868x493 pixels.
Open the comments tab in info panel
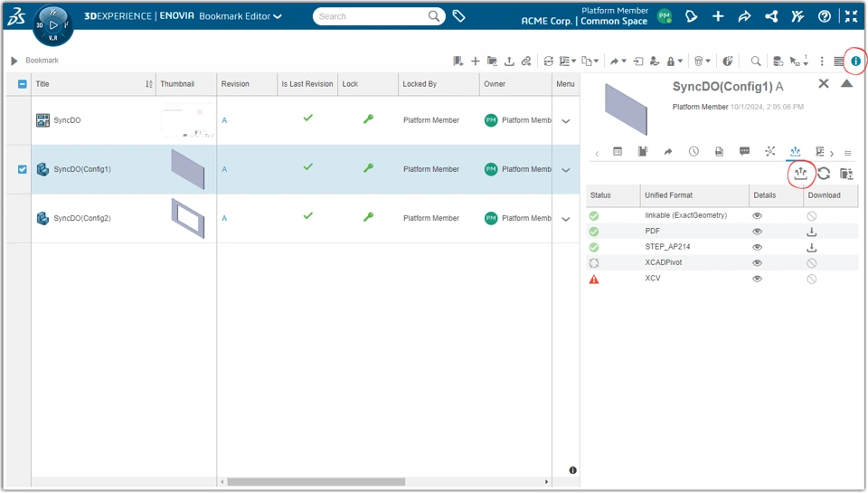point(744,151)
